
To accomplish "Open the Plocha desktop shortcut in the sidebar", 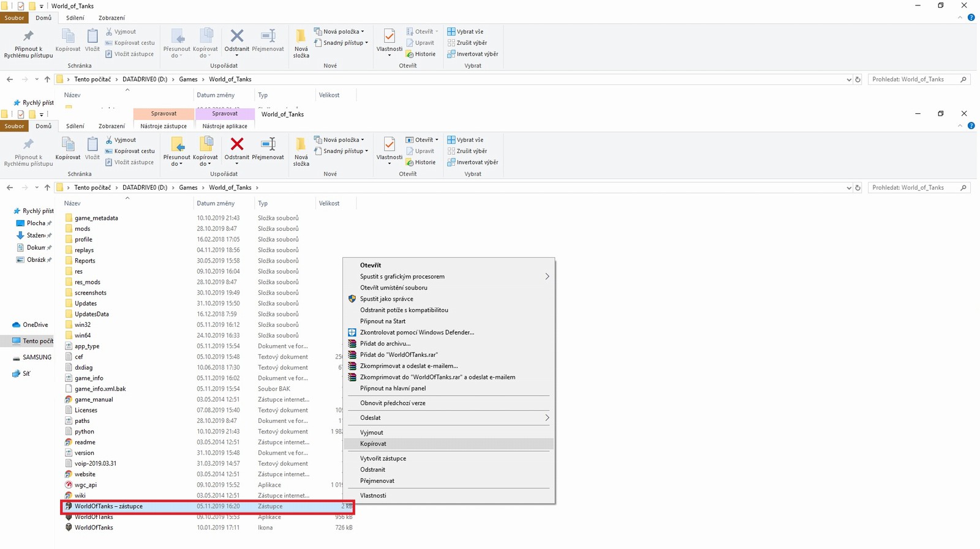I will pos(36,223).
